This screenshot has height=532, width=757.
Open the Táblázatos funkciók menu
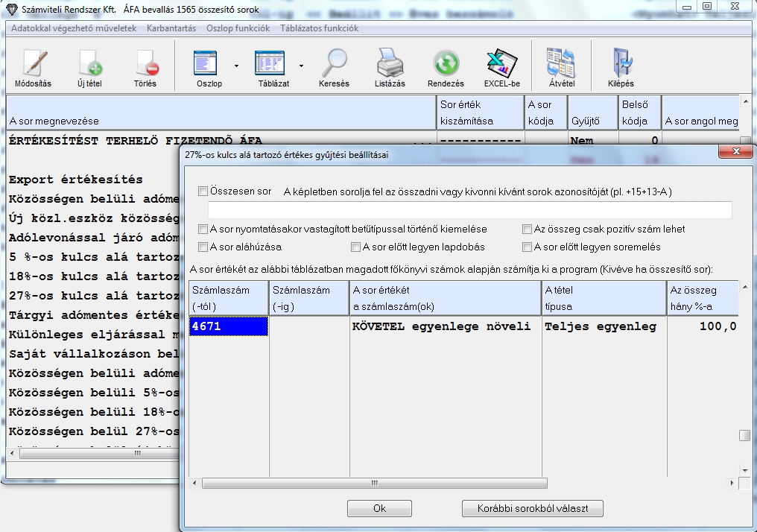click(x=319, y=28)
